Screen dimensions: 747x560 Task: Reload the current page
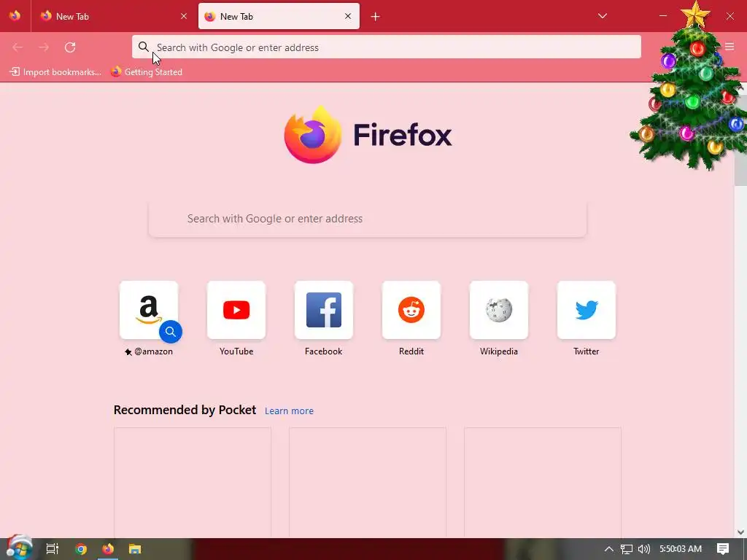pos(70,47)
